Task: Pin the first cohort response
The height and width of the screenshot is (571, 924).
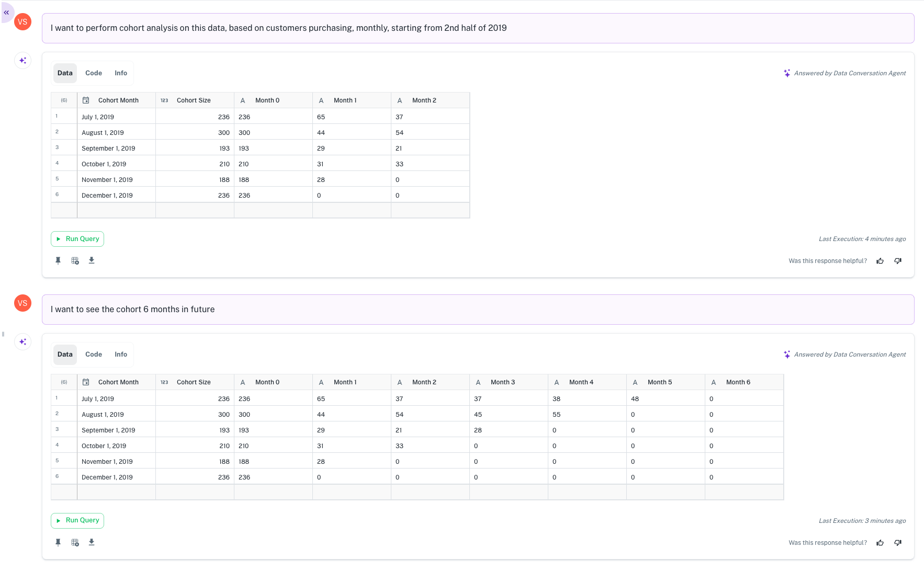Action: point(58,260)
